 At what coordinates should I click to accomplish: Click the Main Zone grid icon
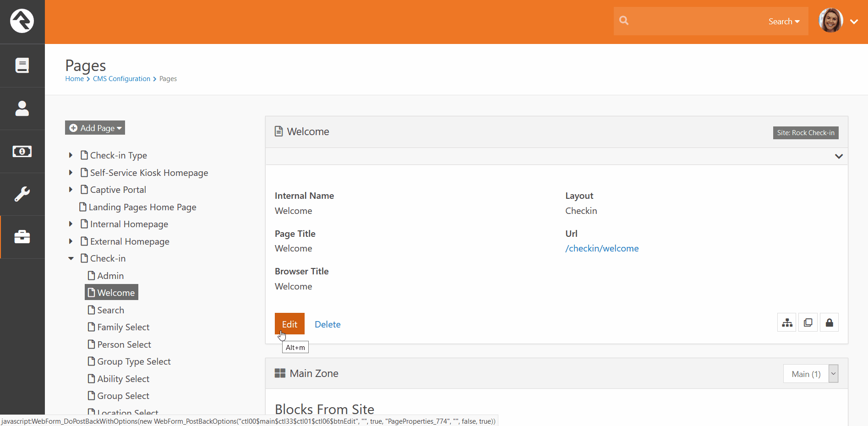(280, 373)
